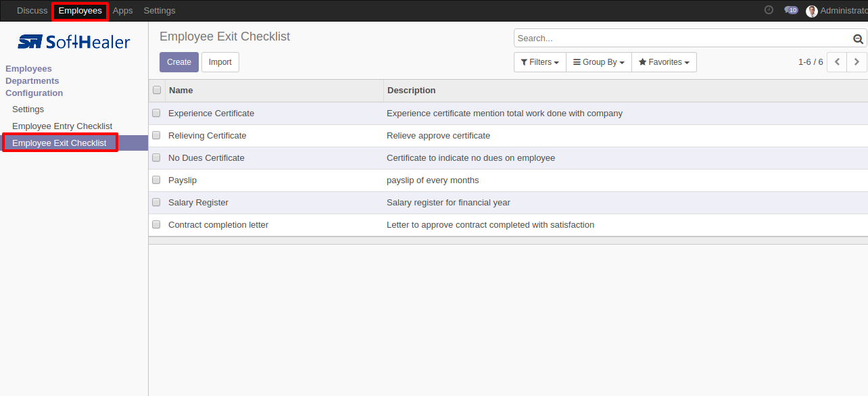This screenshot has width=868, height=396.
Task: Open the Favorites dropdown
Action: pos(664,62)
